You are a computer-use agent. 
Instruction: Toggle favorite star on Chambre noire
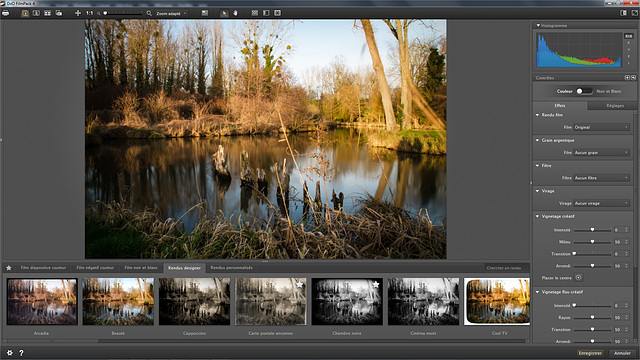point(376,284)
